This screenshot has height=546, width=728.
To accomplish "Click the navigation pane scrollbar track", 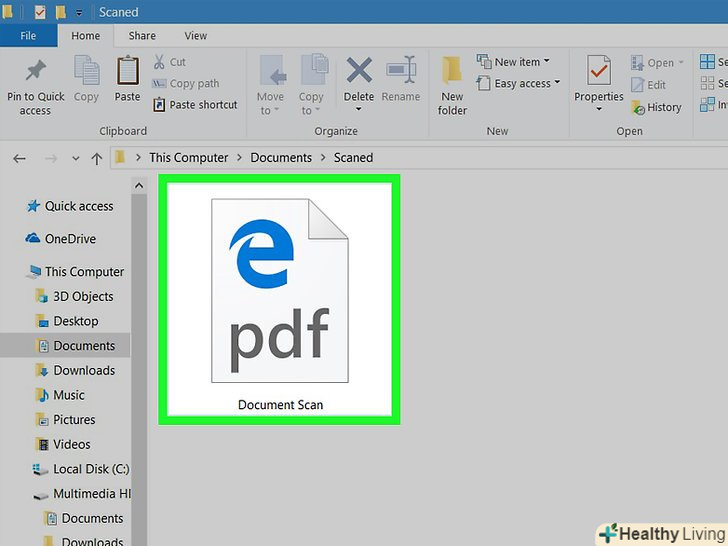I will coord(139,370).
